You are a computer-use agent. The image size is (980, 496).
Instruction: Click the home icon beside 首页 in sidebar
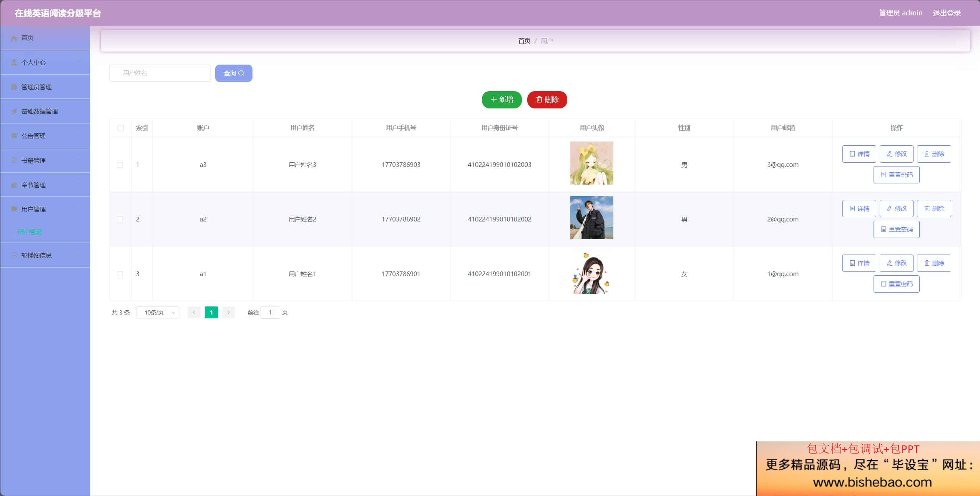(x=14, y=38)
